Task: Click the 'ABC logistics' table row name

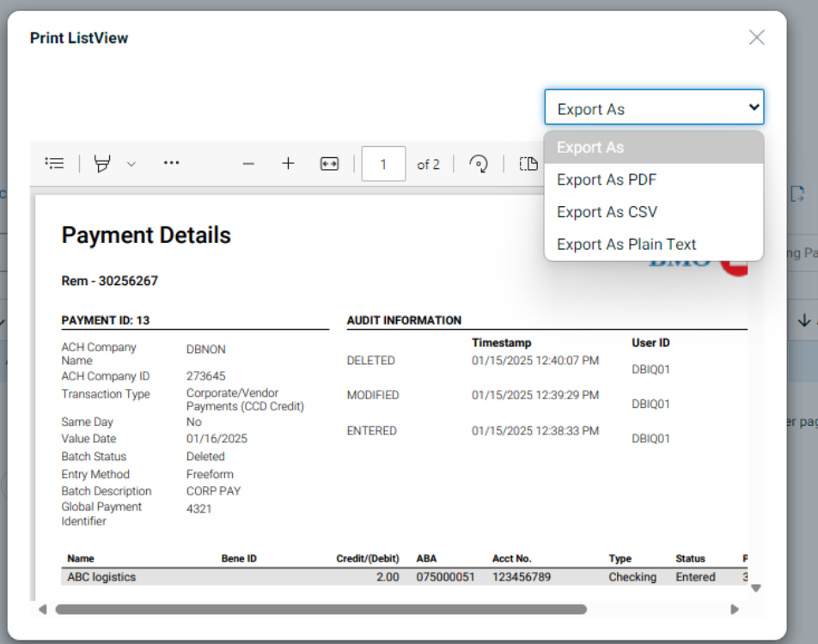Action: coord(101,577)
